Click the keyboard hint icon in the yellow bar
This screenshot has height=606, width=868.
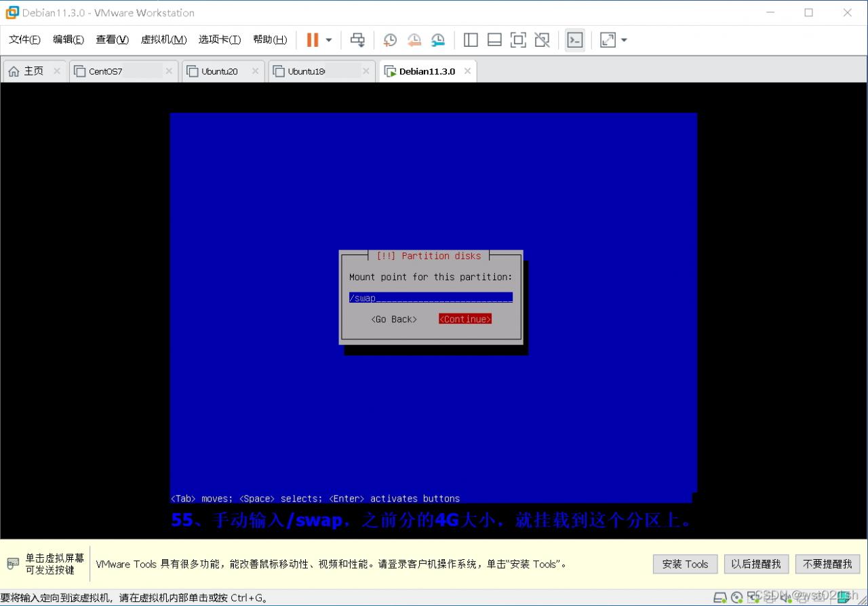tap(13, 564)
